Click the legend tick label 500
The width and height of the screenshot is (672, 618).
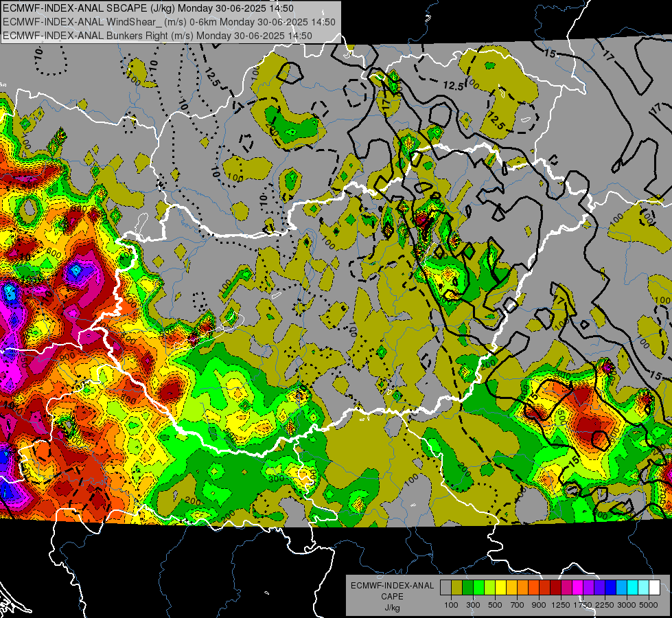point(495,605)
